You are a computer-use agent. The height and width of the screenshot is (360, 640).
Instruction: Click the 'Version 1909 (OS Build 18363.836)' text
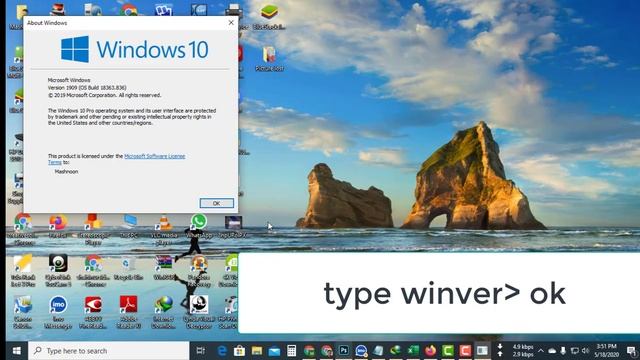click(x=87, y=88)
